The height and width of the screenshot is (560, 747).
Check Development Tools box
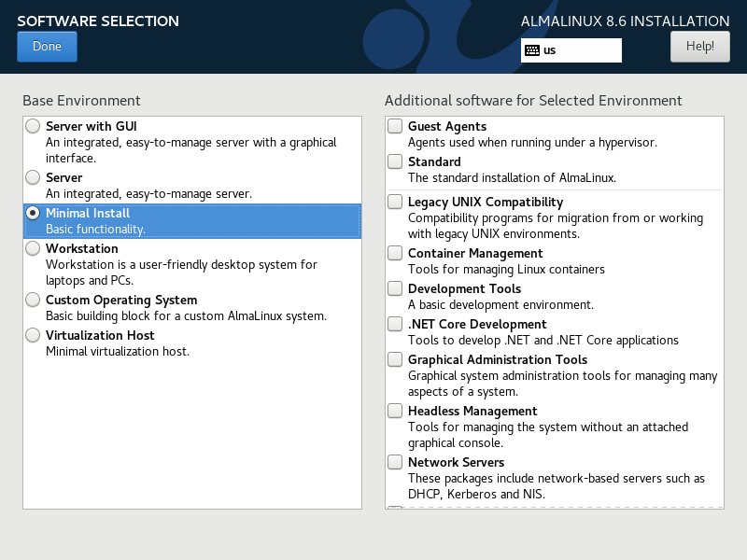395,288
